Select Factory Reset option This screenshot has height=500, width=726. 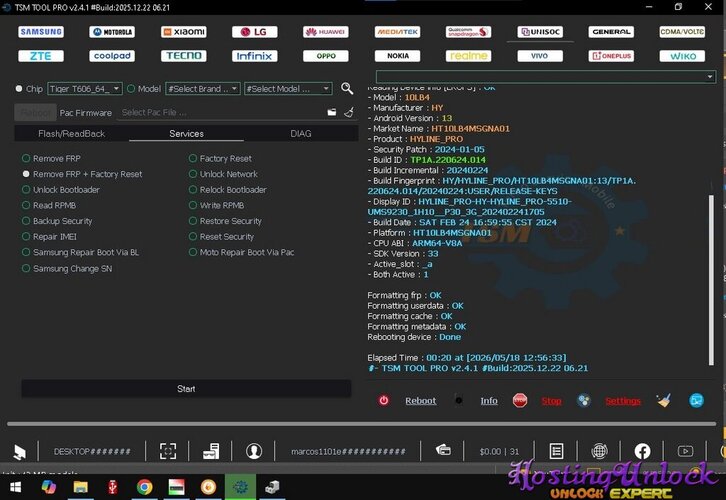pyautogui.click(x=220, y=158)
